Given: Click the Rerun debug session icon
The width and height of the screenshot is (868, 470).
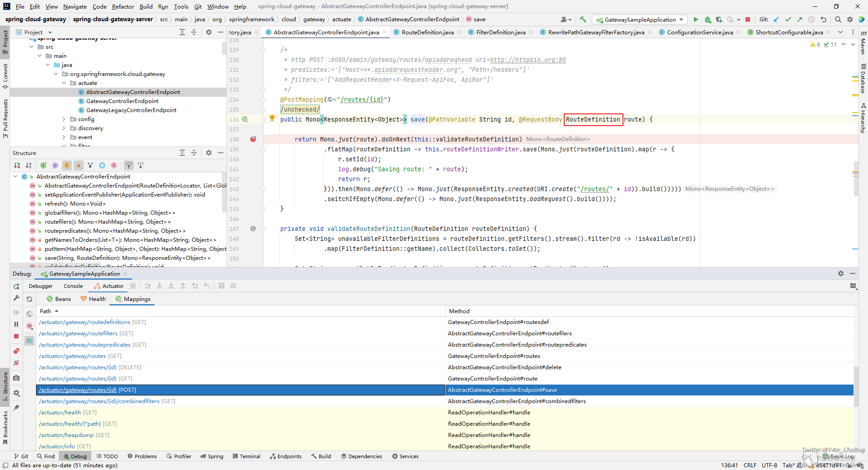Looking at the screenshot, I should [17, 286].
